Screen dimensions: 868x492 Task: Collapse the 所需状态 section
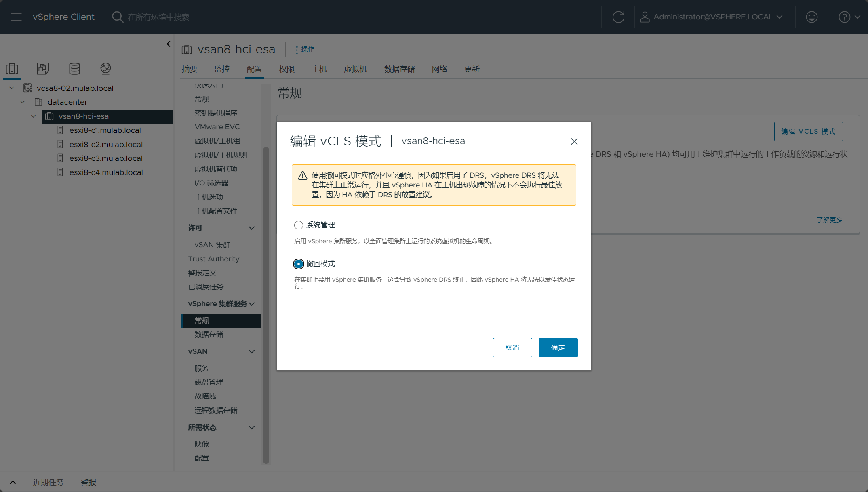[251, 427]
